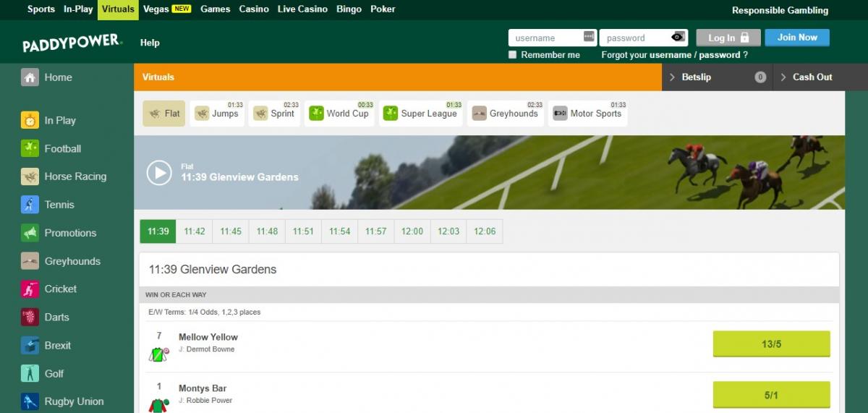
Task: Expand the Cash Out panel
Action: coord(820,77)
